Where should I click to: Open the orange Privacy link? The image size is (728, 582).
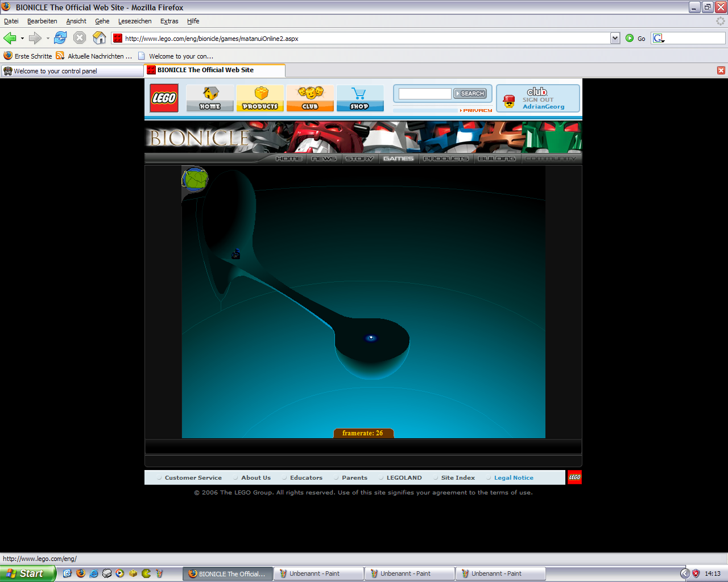(x=477, y=110)
